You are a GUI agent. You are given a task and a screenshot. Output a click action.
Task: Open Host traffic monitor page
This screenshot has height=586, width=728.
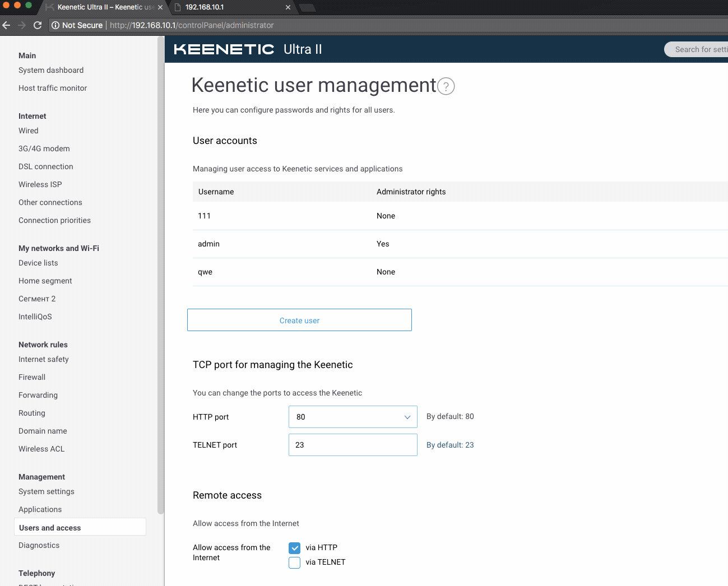click(x=53, y=88)
